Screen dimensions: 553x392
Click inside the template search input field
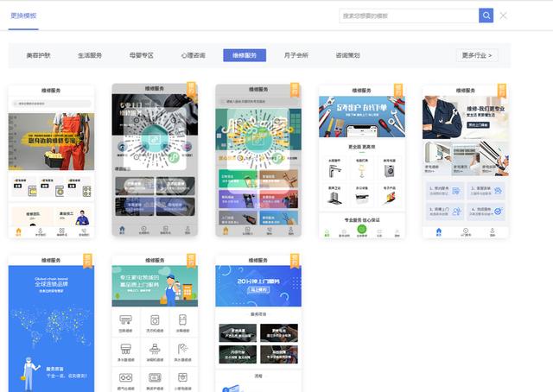tap(408, 16)
